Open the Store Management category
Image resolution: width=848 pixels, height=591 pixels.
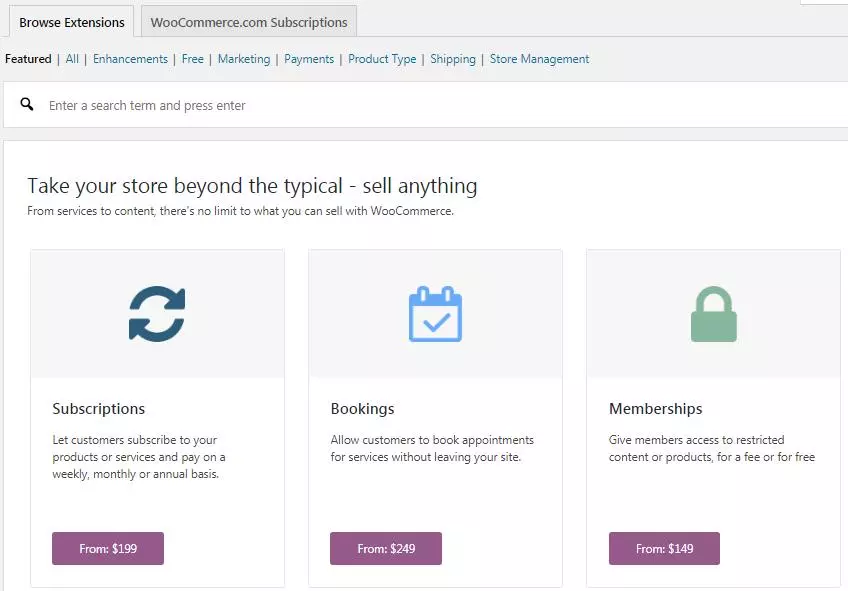pyautogui.click(x=539, y=59)
